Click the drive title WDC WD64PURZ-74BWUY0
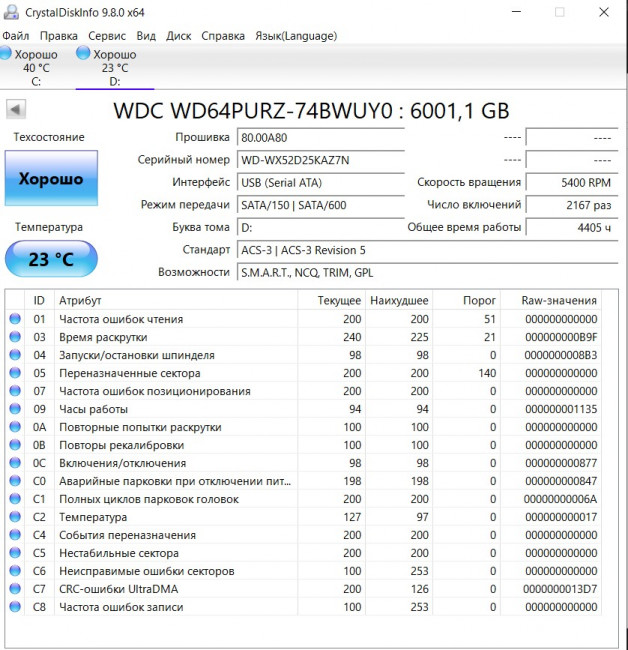This screenshot has width=628, height=650. coord(253,111)
